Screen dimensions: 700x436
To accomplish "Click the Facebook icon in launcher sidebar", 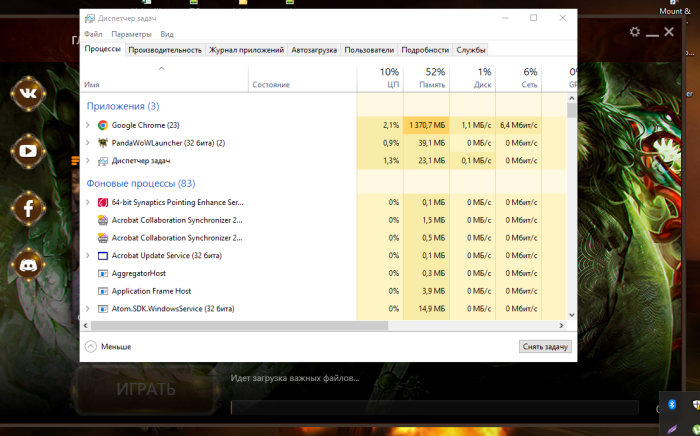I will tap(28, 208).
